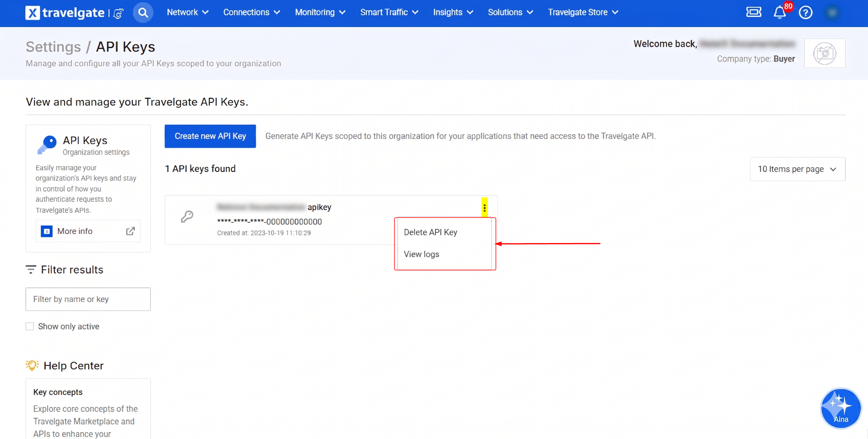Click the masked API key value
This screenshot has height=439, width=868.
tap(269, 222)
